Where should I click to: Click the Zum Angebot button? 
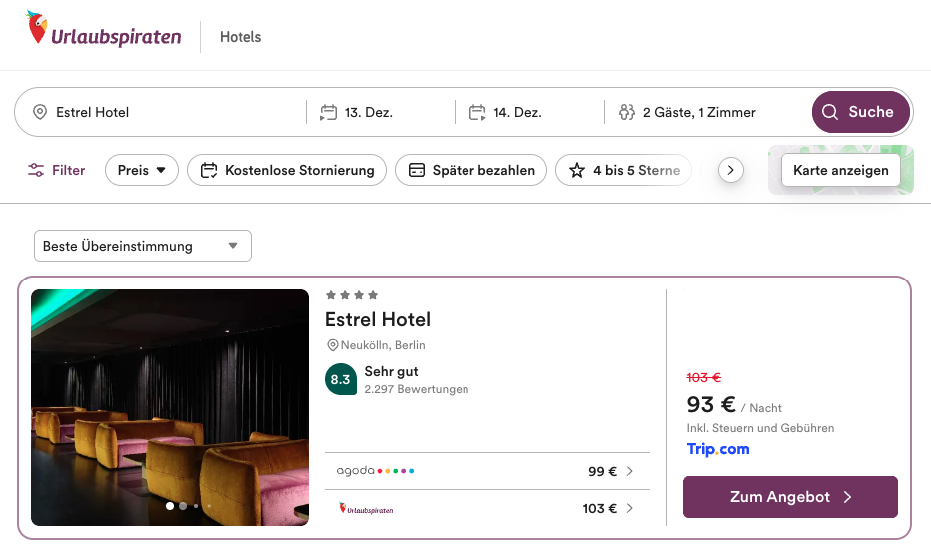790,497
